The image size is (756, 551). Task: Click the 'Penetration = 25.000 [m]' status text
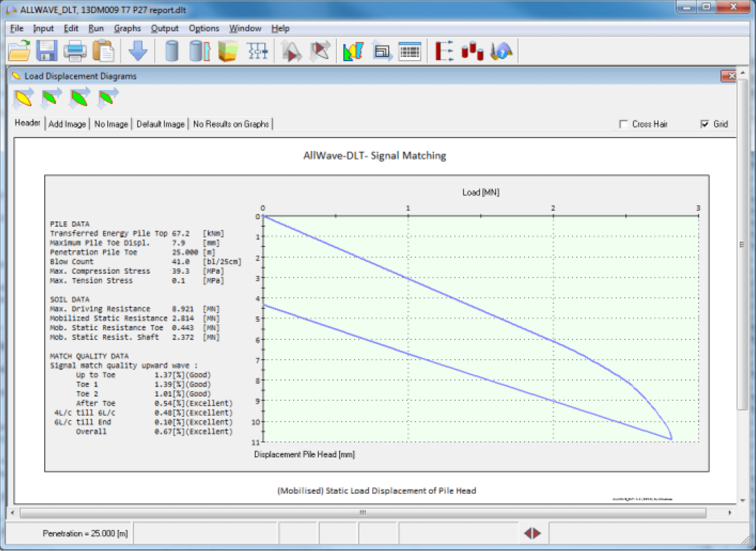coord(85,534)
